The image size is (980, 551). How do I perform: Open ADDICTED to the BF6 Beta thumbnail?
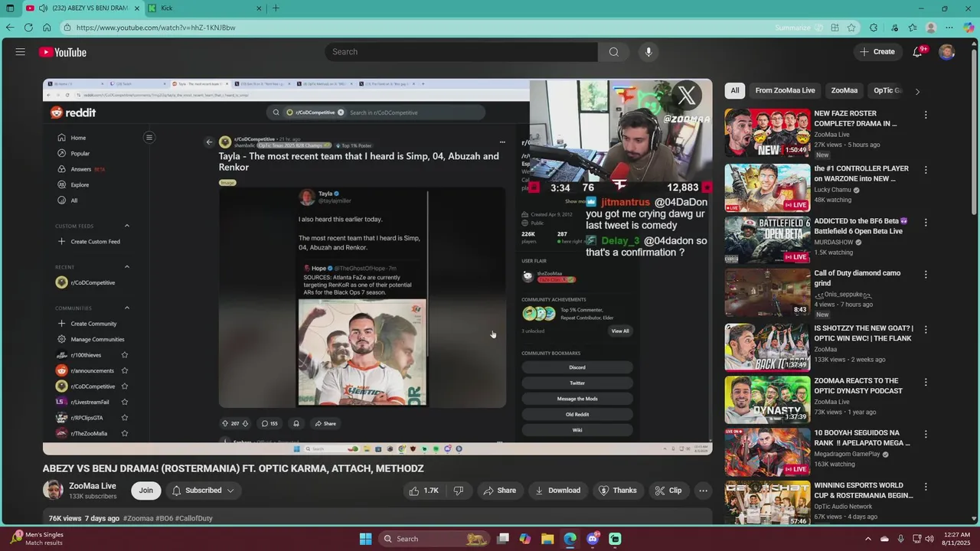767,240
